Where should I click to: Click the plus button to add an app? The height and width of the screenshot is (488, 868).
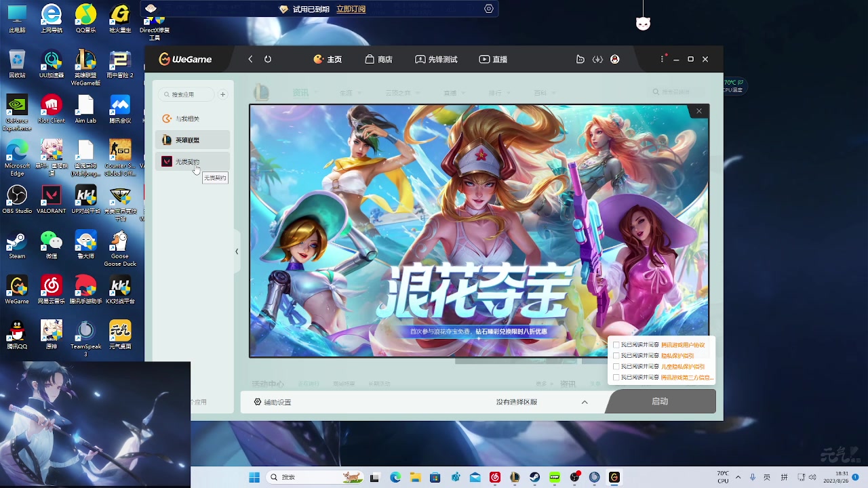point(222,94)
